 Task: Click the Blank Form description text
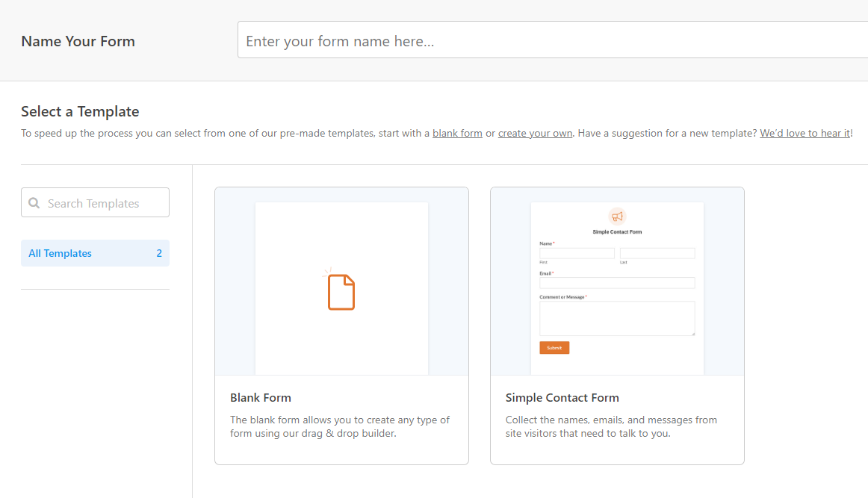coord(340,426)
